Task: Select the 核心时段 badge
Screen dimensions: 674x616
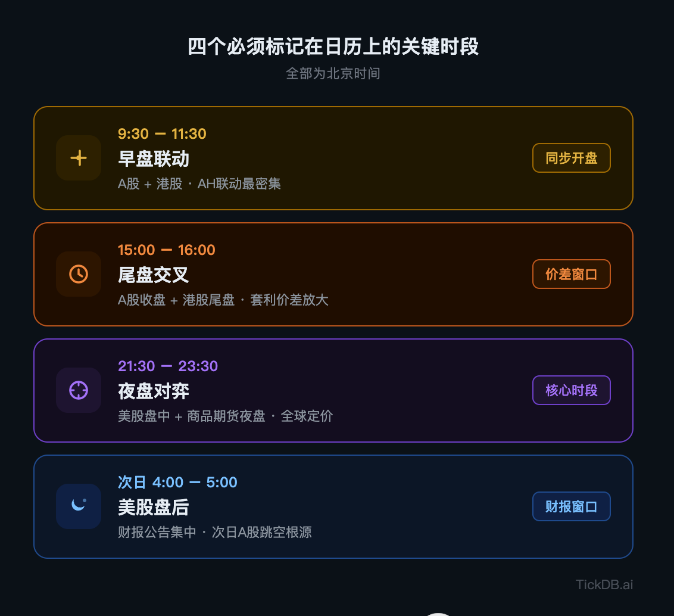Action: coord(571,390)
